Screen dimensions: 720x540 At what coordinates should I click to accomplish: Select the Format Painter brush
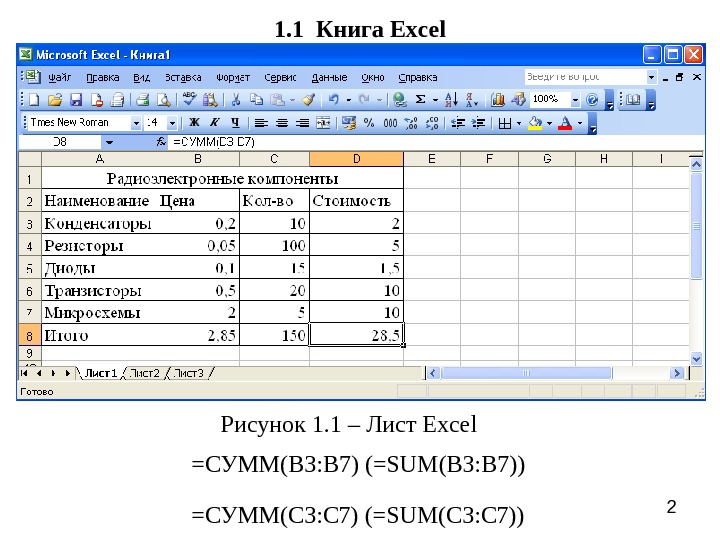pos(308,100)
